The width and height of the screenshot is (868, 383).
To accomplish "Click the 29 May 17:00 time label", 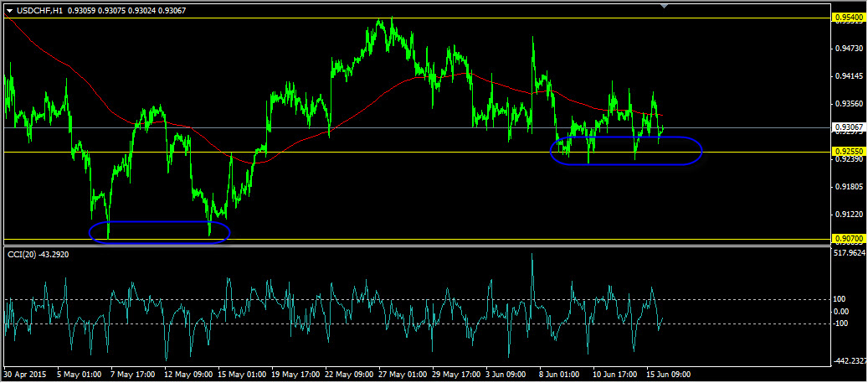I will pyautogui.click(x=457, y=374).
